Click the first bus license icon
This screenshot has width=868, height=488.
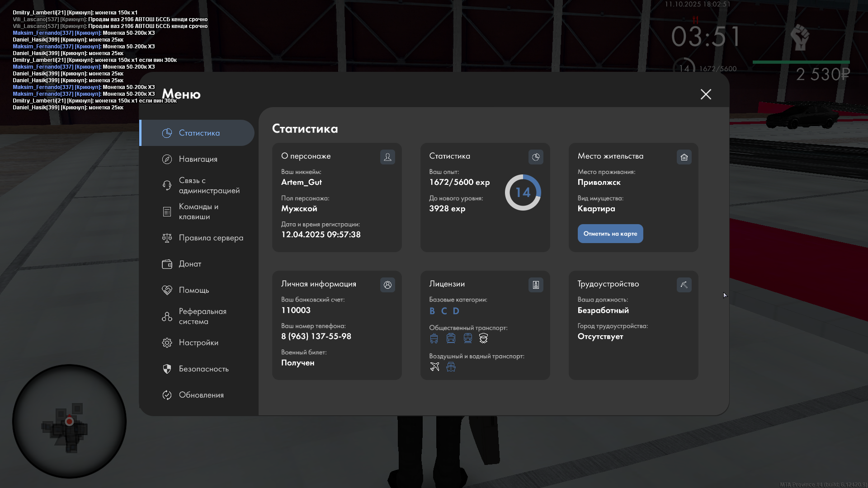coord(434,338)
